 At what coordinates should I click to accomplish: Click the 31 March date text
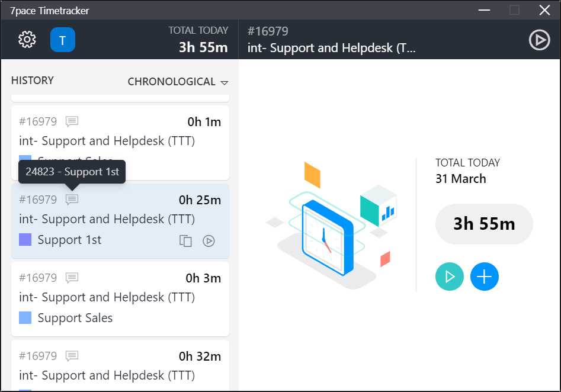[460, 178]
